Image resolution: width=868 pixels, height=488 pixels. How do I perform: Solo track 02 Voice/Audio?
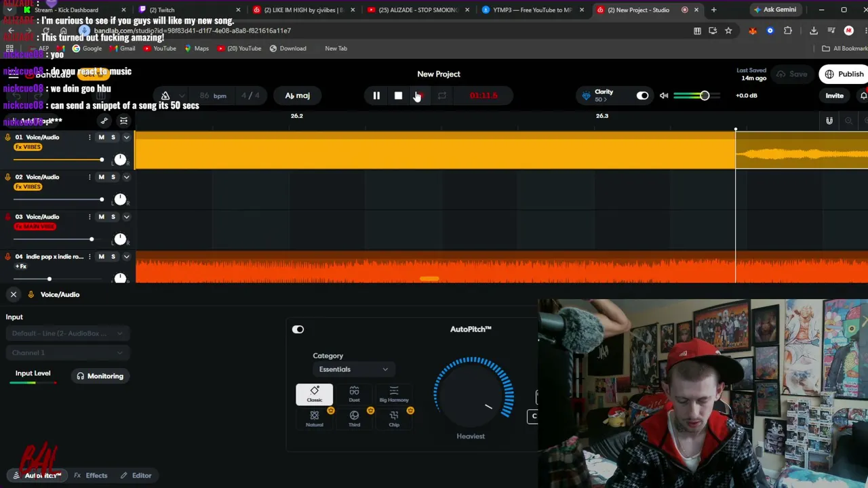[113, 177]
